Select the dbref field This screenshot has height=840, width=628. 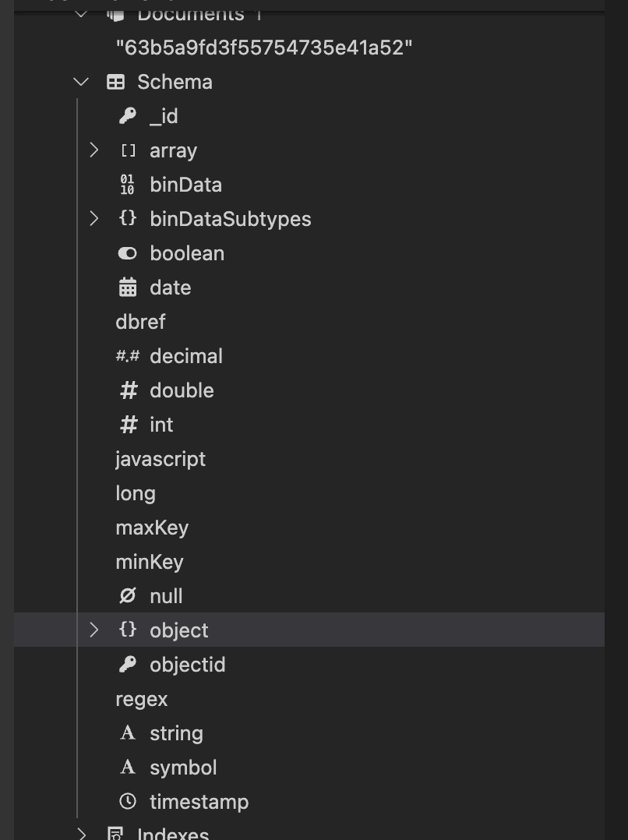(x=140, y=322)
